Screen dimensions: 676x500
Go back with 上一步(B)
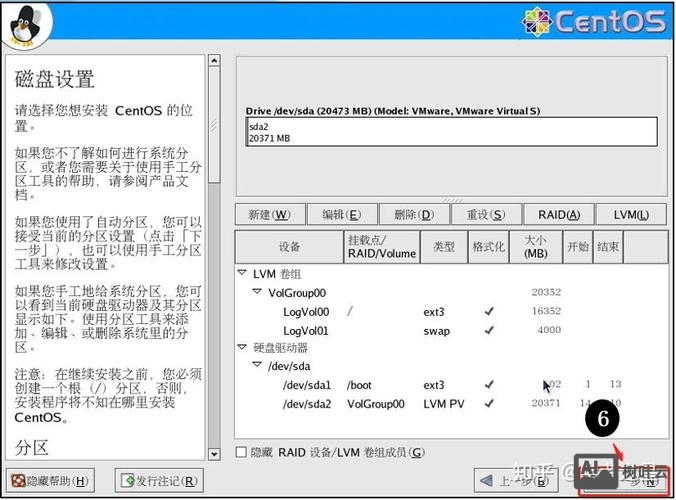point(516,481)
